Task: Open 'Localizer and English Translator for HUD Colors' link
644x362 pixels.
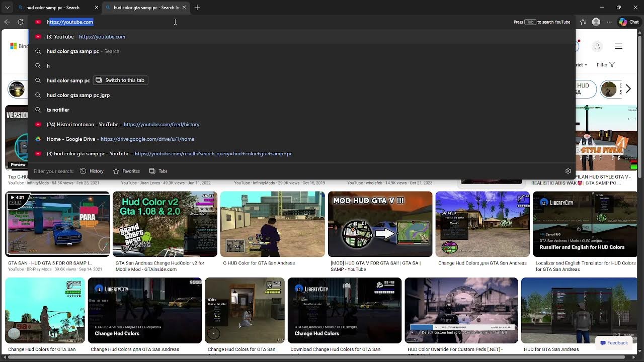Action: click(586, 266)
